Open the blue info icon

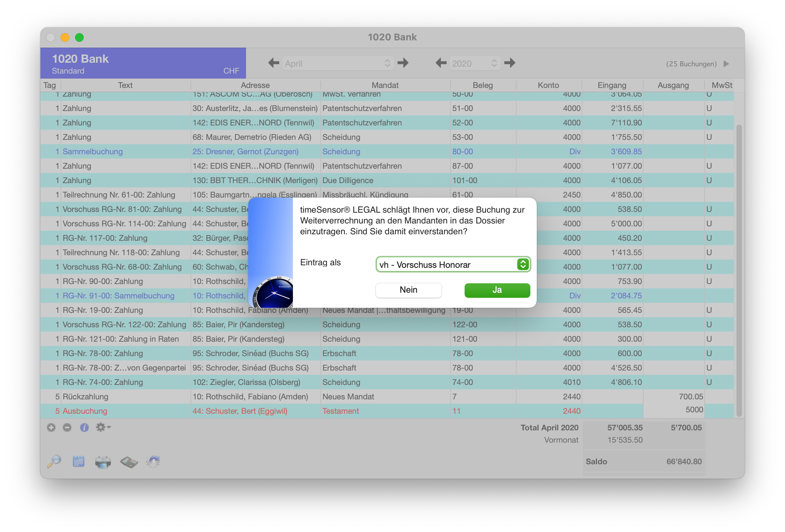click(x=84, y=427)
